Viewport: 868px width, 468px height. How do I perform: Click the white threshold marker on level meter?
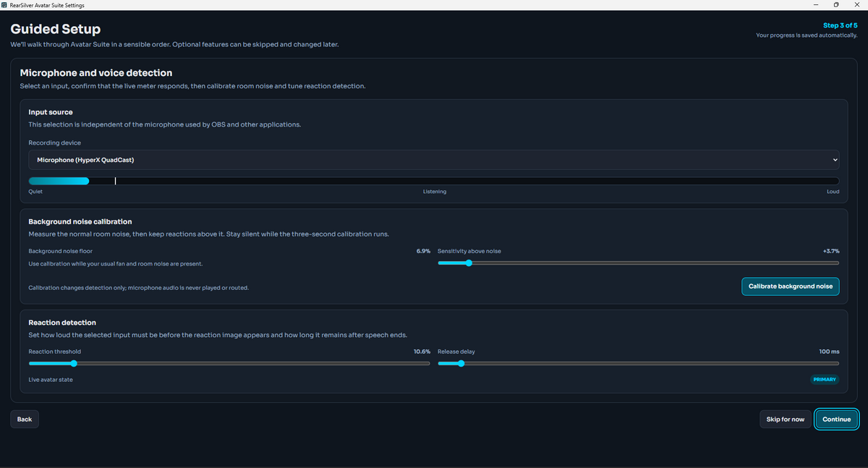[x=116, y=181]
